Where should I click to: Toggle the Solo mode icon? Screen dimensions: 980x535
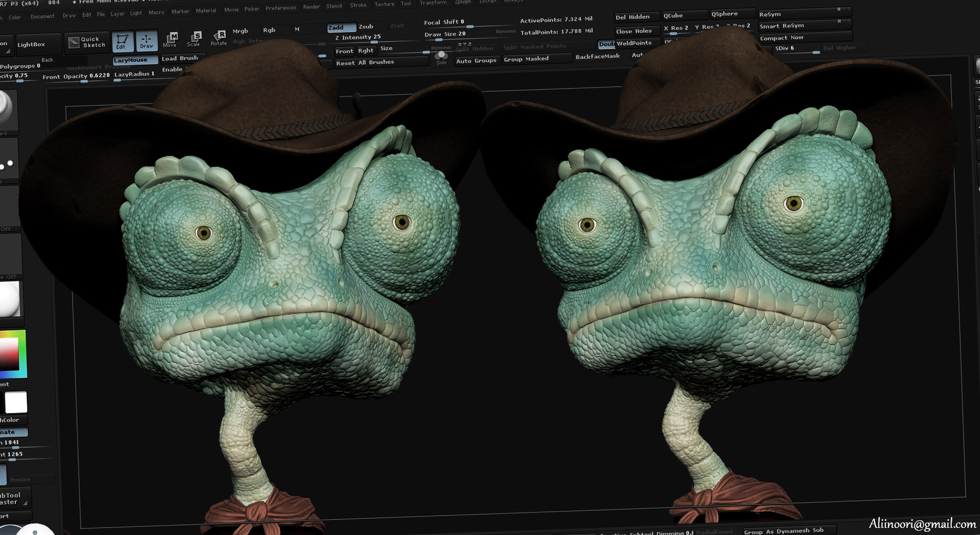442,58
